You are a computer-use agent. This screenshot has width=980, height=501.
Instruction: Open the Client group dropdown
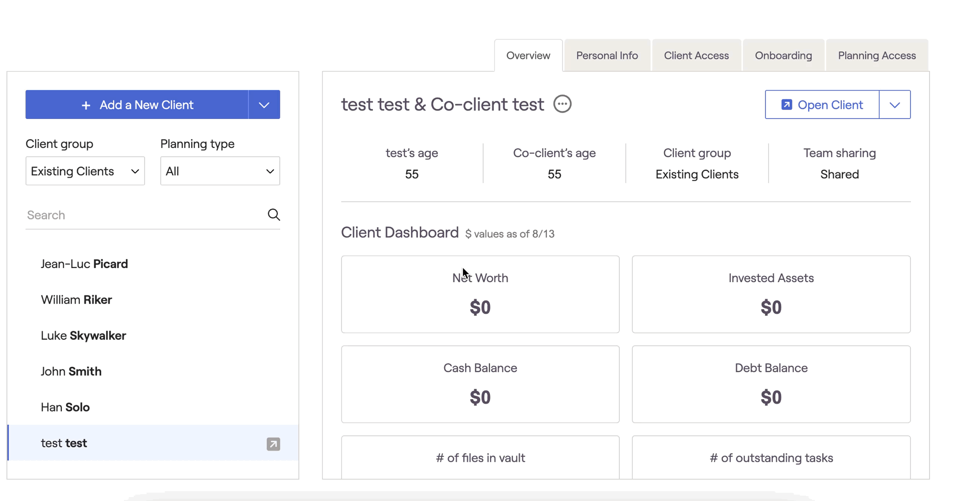pyautogui.click(x=85, y=171)
